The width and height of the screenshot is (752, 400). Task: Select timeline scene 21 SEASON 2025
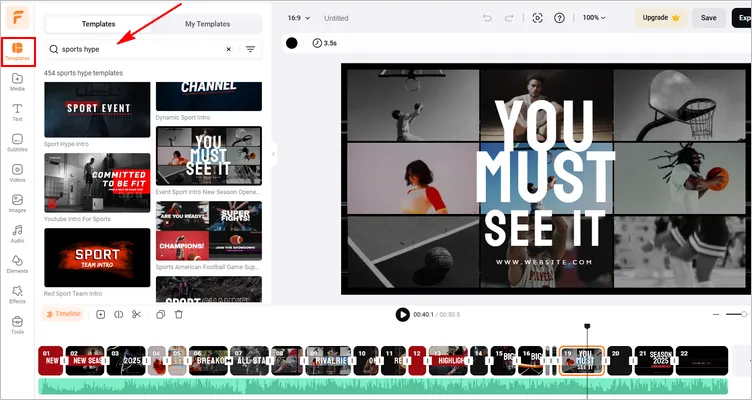pyautogui.click(x=654, y=361)
